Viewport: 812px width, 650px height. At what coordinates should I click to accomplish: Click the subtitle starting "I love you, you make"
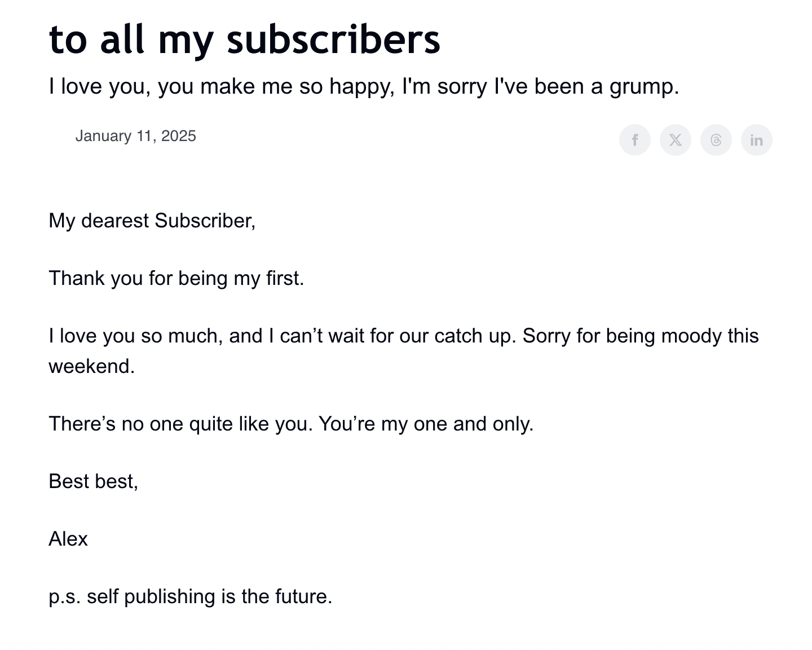coord(363,86)
